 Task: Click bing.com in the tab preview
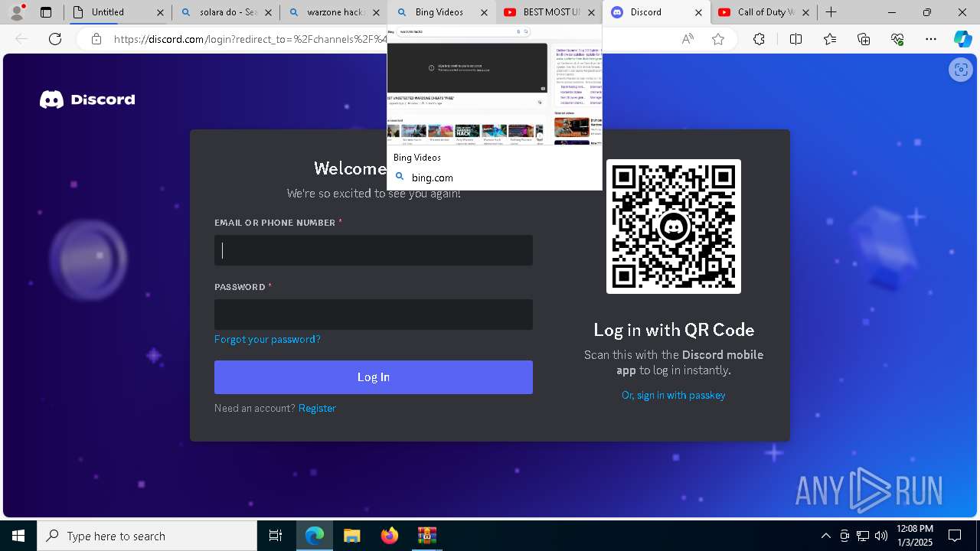[x=433, y=178]
